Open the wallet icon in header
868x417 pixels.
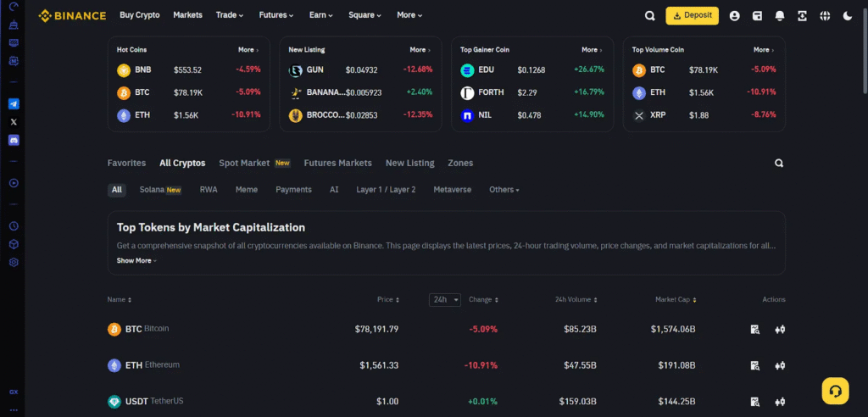tap(757, 15)
